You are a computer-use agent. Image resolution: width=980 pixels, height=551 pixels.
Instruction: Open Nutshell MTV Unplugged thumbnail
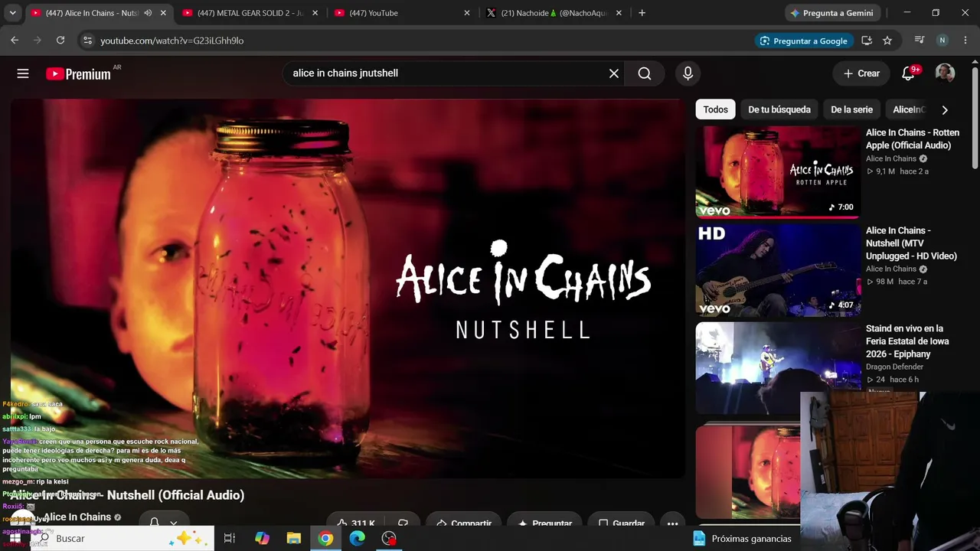pos(778,269)
